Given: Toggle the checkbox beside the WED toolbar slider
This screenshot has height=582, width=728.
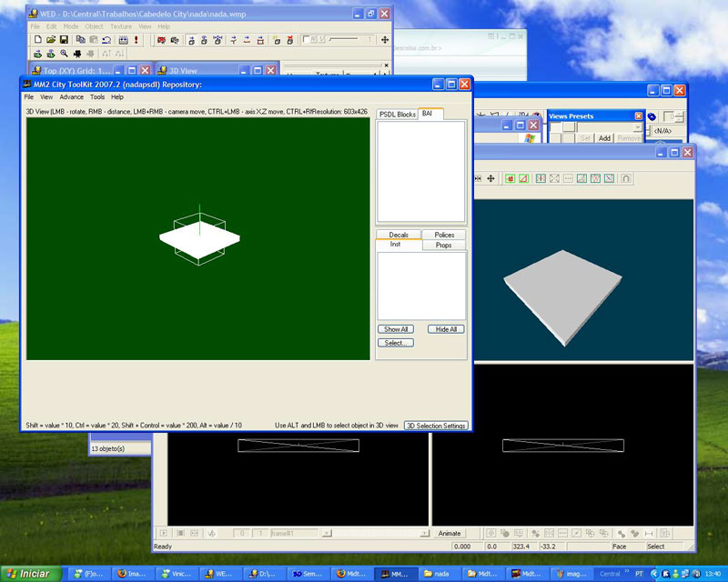Looking at the screenshot, I should [307, 39].
